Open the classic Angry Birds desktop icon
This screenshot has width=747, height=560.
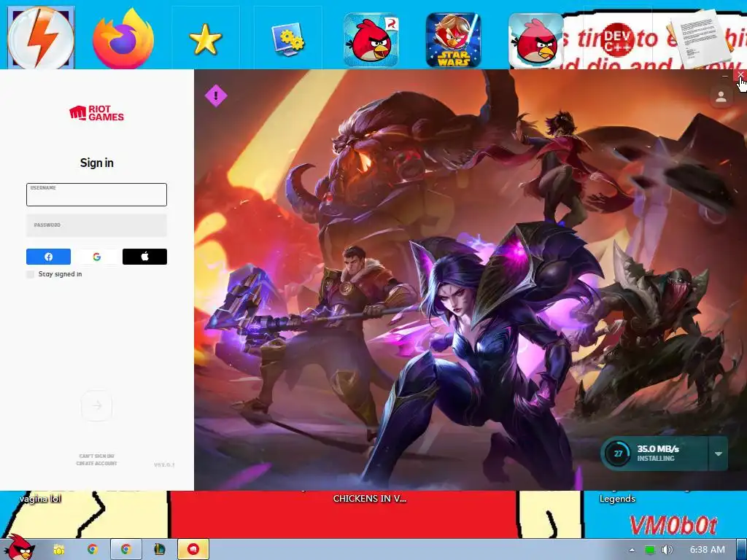pyautogui.click(x=536, y=41)
